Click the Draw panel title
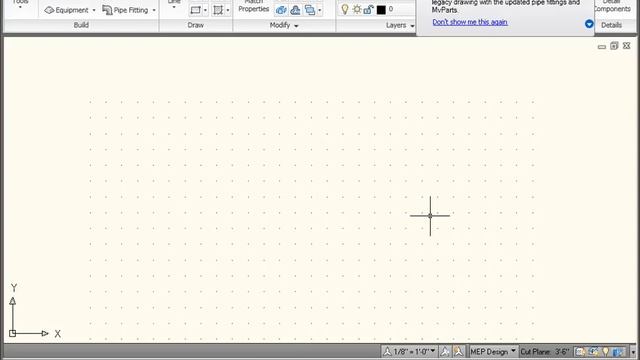Image resolution: width=640 pixels, height=360 pixels. tap(196, 25)
